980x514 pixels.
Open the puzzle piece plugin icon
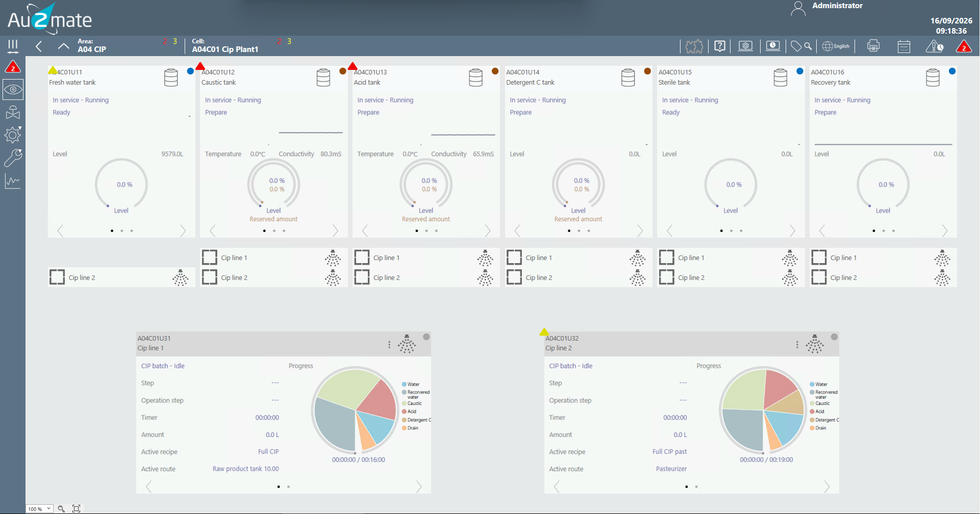[694, 47]
